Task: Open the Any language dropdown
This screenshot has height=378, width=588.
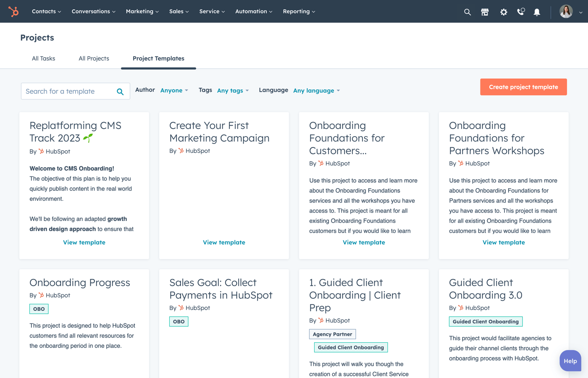Action: coord(317,90)
